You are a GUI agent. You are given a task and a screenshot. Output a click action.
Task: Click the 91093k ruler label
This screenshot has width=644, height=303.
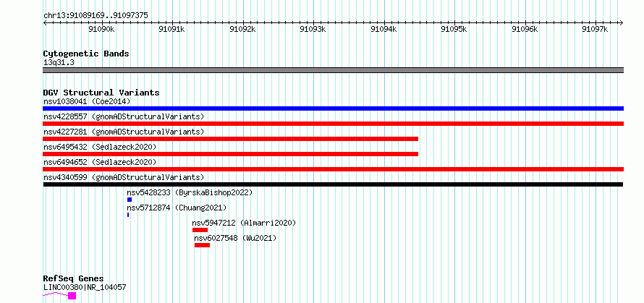[313, 29]
